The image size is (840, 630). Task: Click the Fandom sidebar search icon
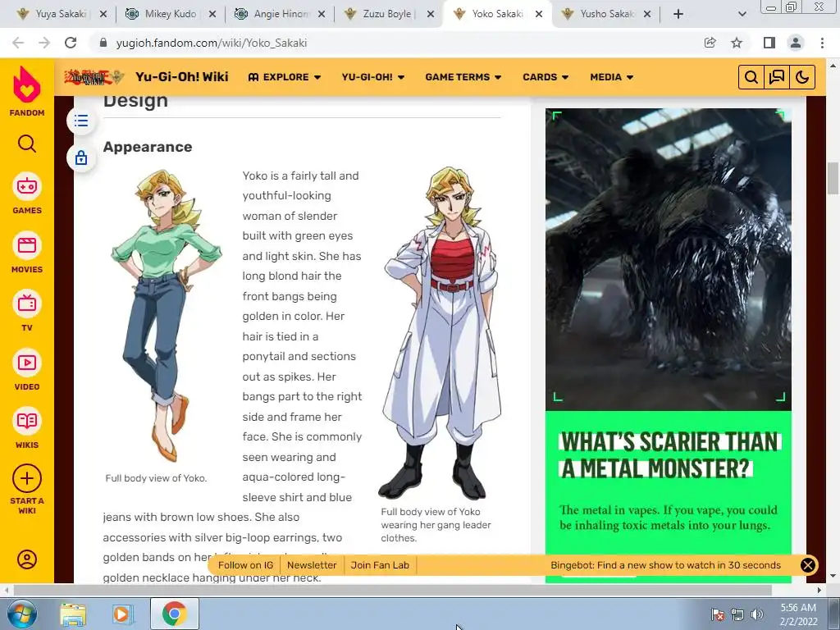[27, 144]
